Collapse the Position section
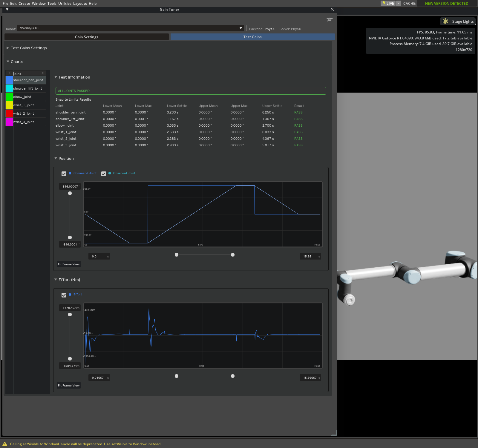Viewport: 478px width, 448px height. click(56, 158)
